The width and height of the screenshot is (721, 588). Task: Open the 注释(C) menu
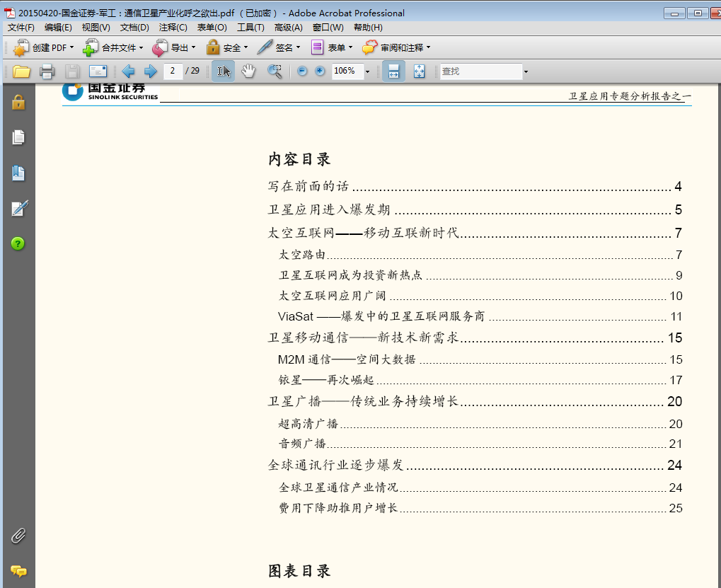173,28
